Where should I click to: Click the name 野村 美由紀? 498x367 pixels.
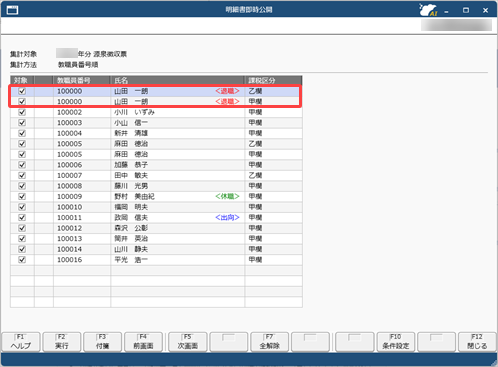click(x=134, y=197)
